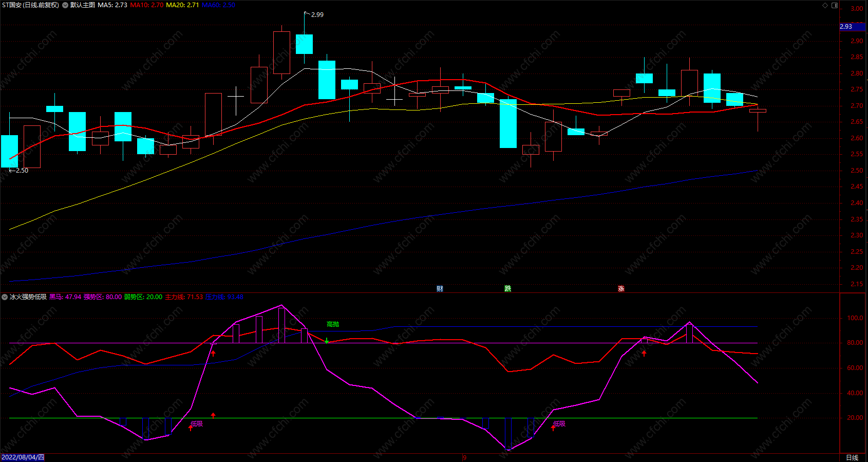Image resolution: width=868 pixels, height=462 pixels.
Task: Click the 100.0 indicator axis label
Action: (855, 318)
